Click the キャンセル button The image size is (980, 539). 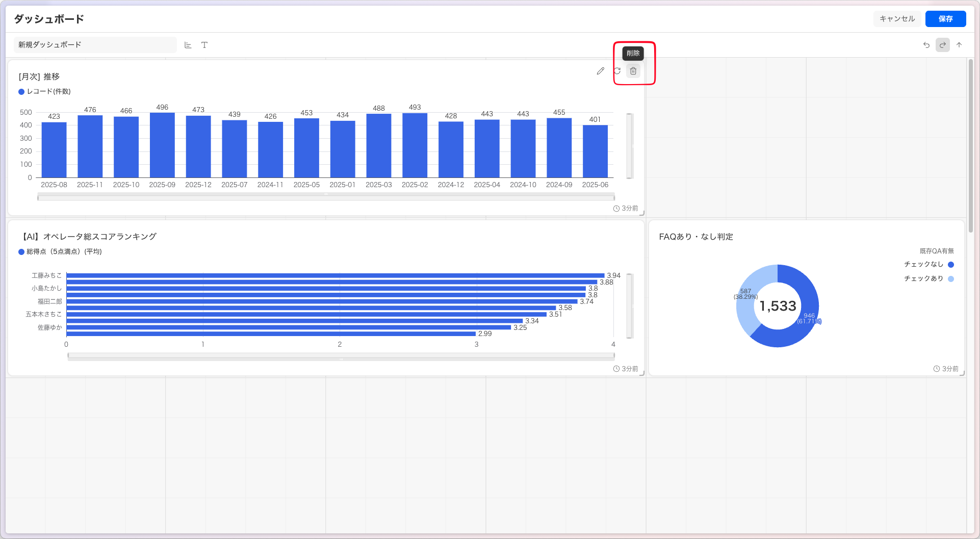(897, 19)
